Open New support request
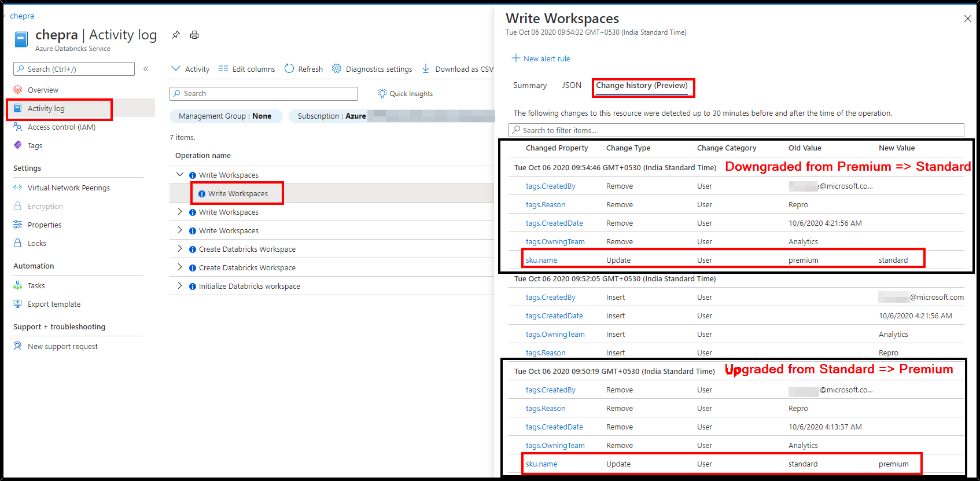Image resolution: width=980 pixels, height=481 pixels. coord(62,346)
